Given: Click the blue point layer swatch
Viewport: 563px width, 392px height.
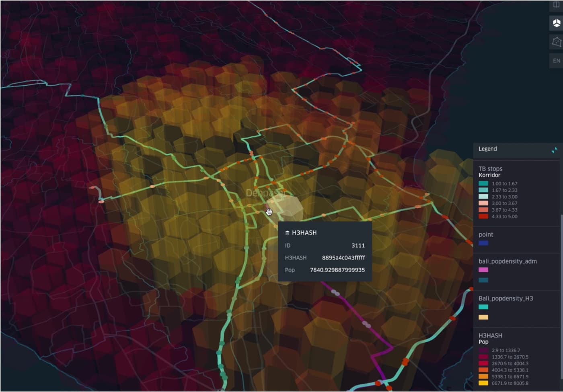Looking at the screenshot, I should tap(483, 243).
